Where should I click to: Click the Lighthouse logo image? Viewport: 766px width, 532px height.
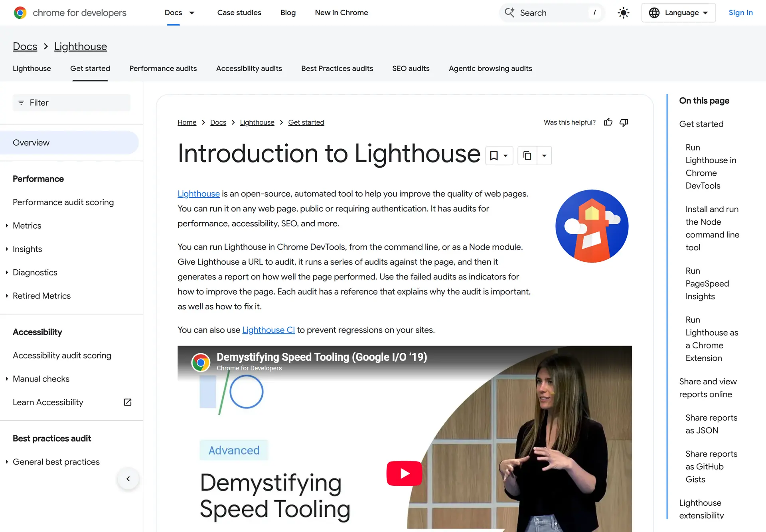[x=592, y=226]
